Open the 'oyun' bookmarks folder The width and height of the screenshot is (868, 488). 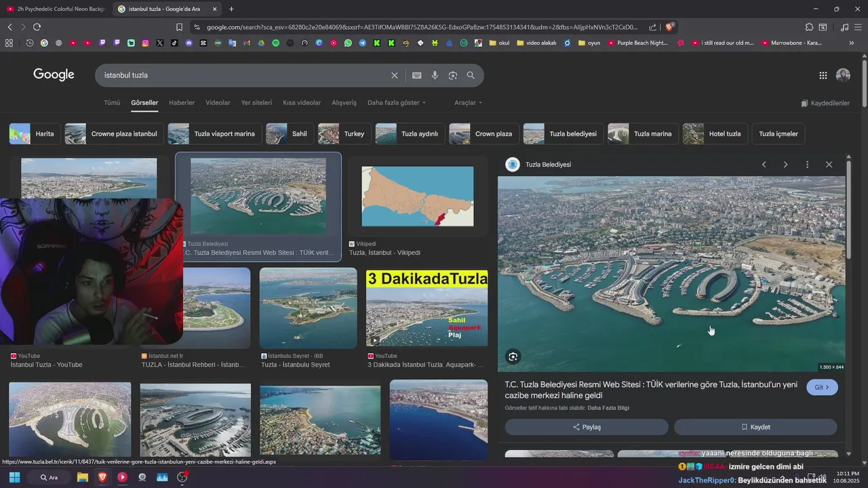point(589,43)
